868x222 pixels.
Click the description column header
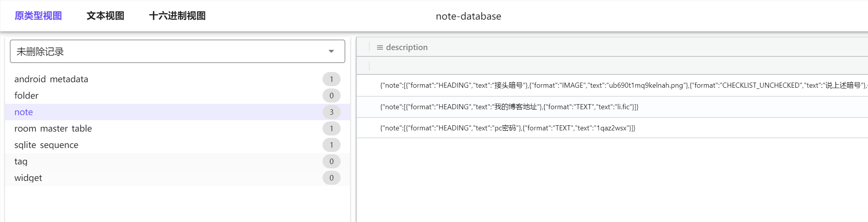tap(407, 47)
